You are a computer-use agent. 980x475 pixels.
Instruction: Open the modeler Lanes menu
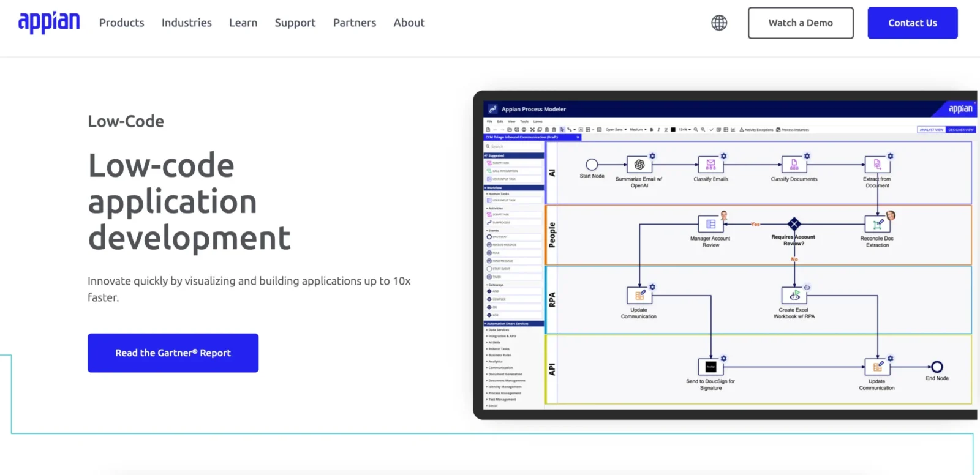click(538, 122)
